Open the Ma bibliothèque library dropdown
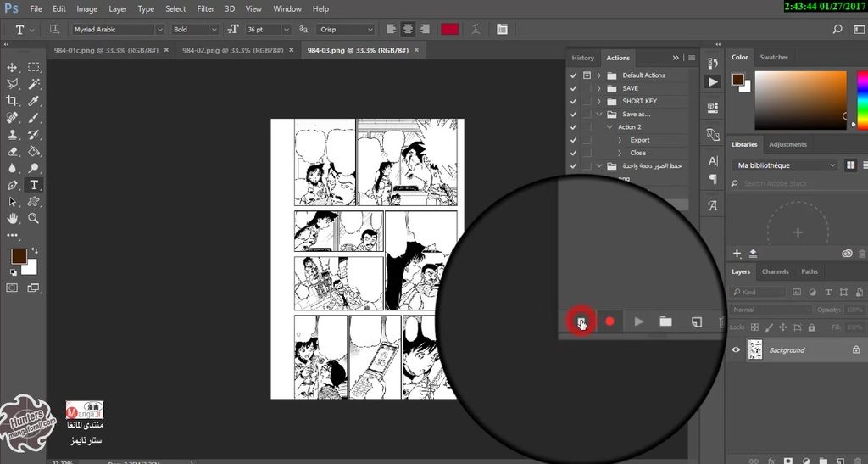 click(784, 165)
